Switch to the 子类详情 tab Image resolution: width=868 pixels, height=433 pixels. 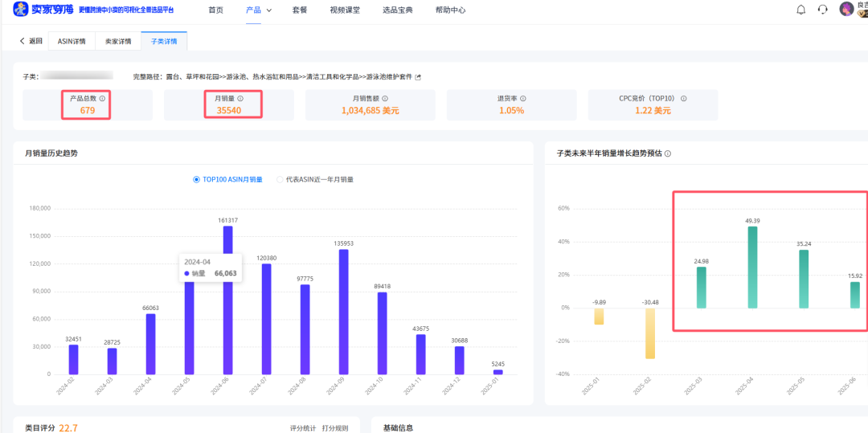pos(164,41)
